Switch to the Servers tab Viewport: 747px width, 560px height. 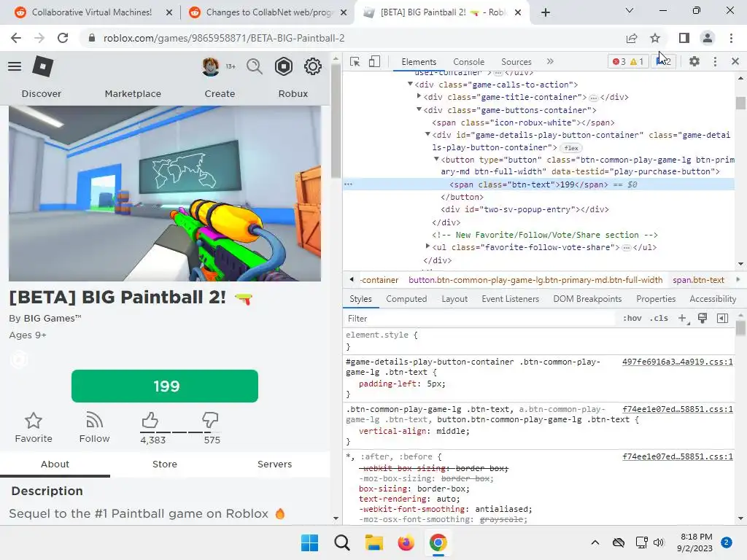[x=274, y=464]
